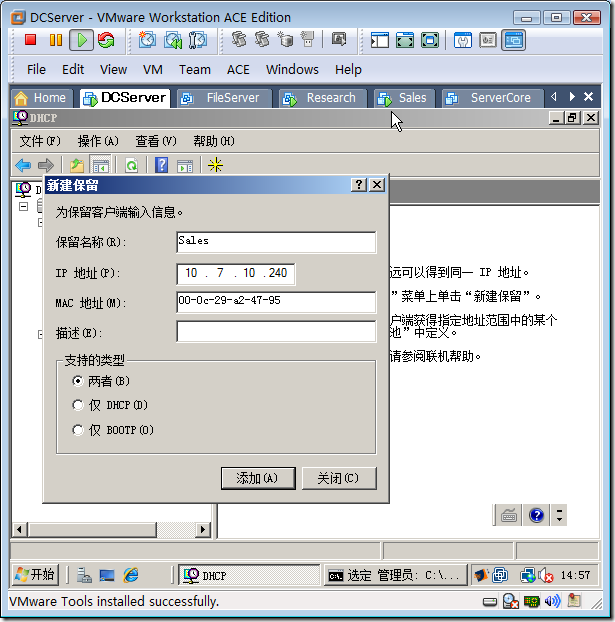The image size is (615, 622).
Task: Click the 开始 start button
Action: [35, 574]
